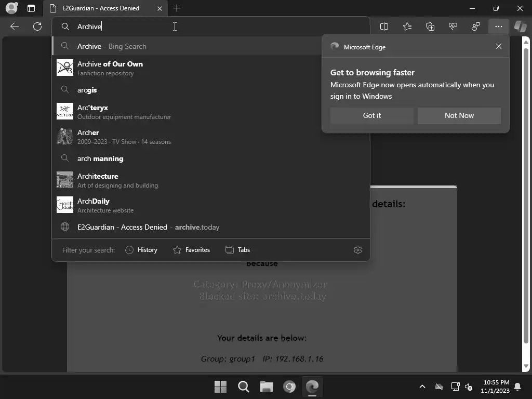Open Collections toolbar icon
532x399 pixels.
(430, 26)
